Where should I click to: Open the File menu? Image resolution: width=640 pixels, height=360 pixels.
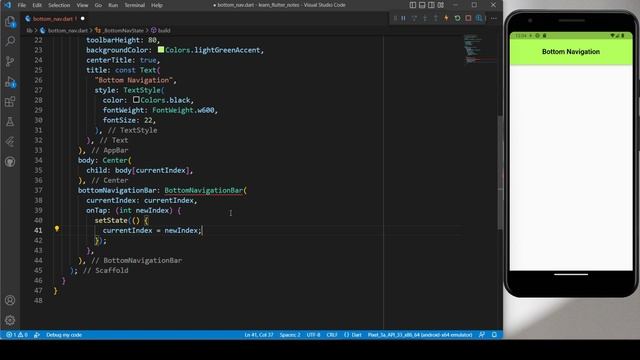(22, 5)
